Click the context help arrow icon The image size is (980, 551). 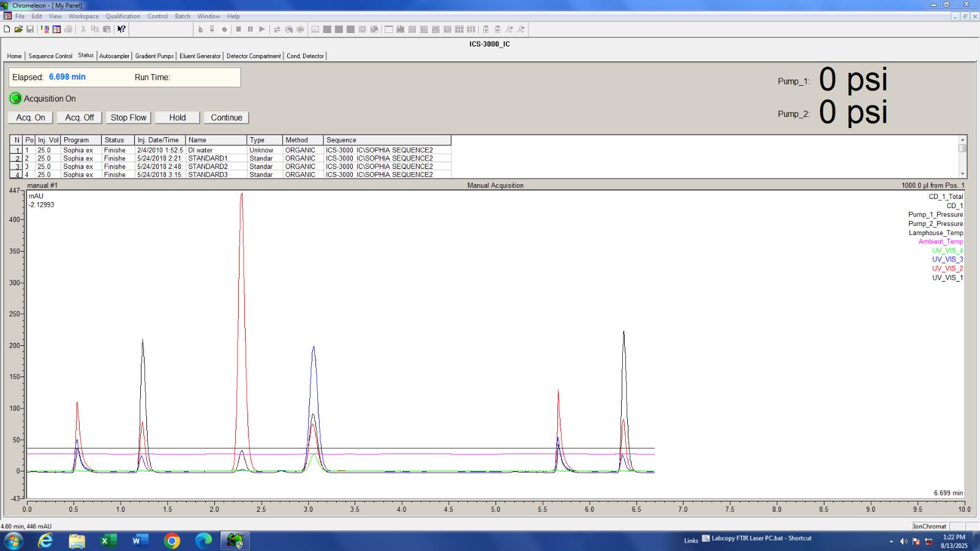point(121,29)
